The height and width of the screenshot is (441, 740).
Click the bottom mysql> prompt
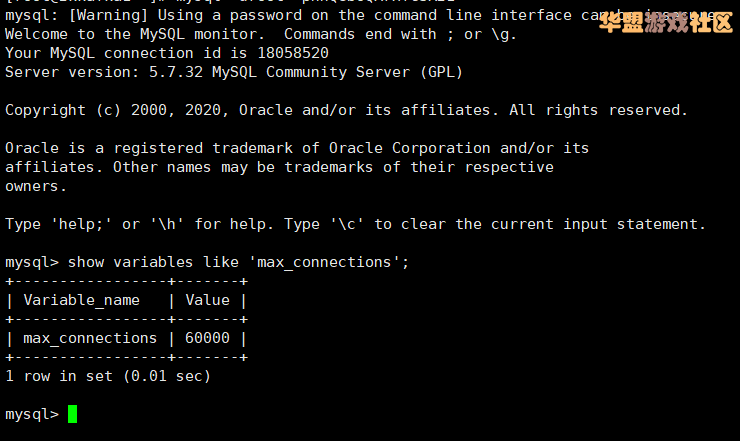32,415
